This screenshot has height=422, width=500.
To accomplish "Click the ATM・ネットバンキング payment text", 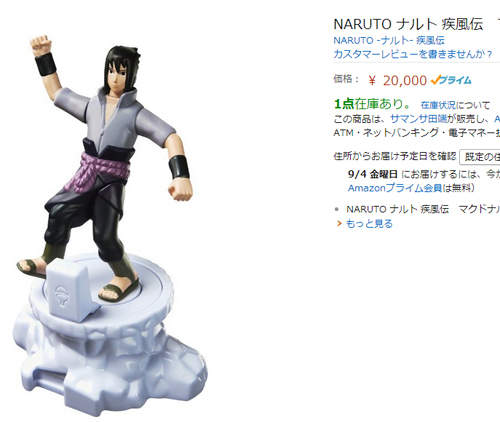I will (x=417, y=133).
